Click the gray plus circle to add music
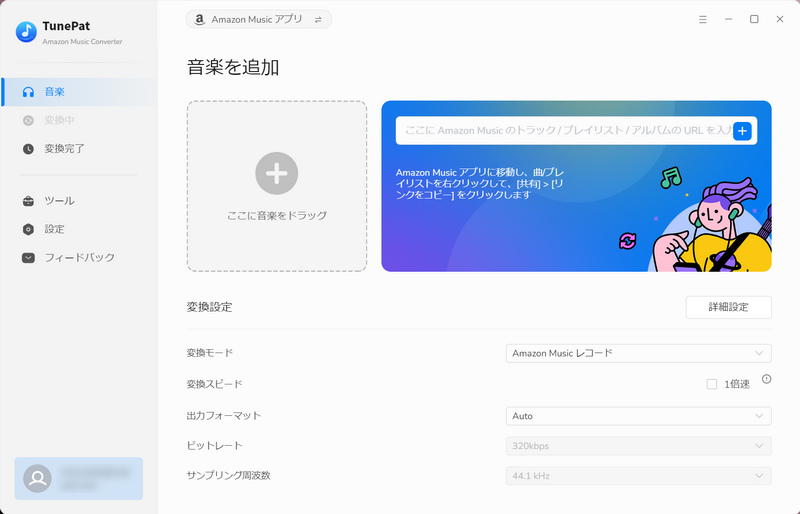The height and width of the screenshot is (514, 800). [277, 173]
